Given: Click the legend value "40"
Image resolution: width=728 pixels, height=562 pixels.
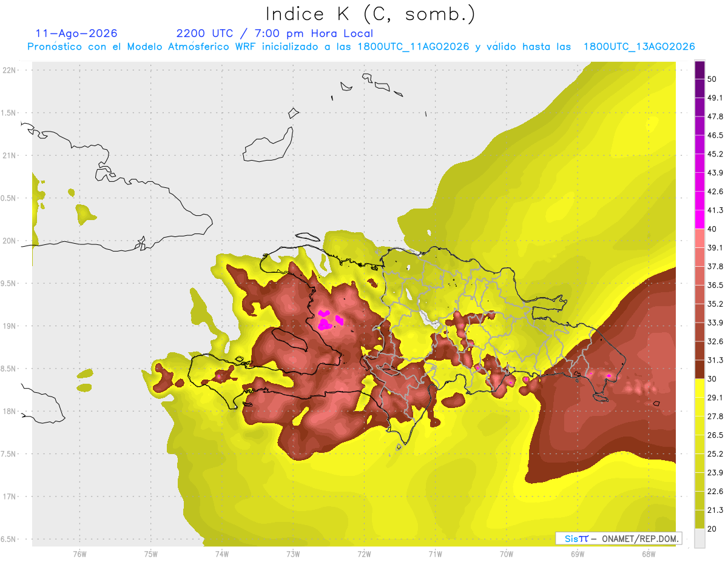Looking at the screenshot, I should (x=712, y=229).
